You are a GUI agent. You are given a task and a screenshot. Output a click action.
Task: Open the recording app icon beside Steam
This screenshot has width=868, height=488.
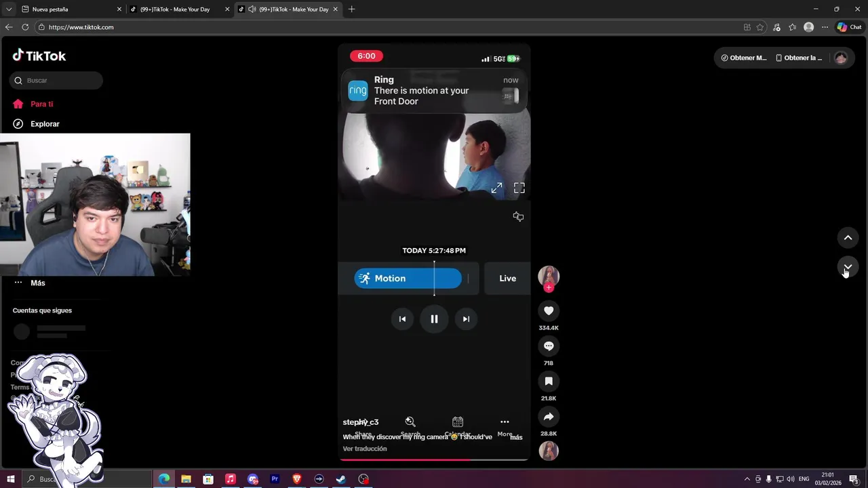363,479
